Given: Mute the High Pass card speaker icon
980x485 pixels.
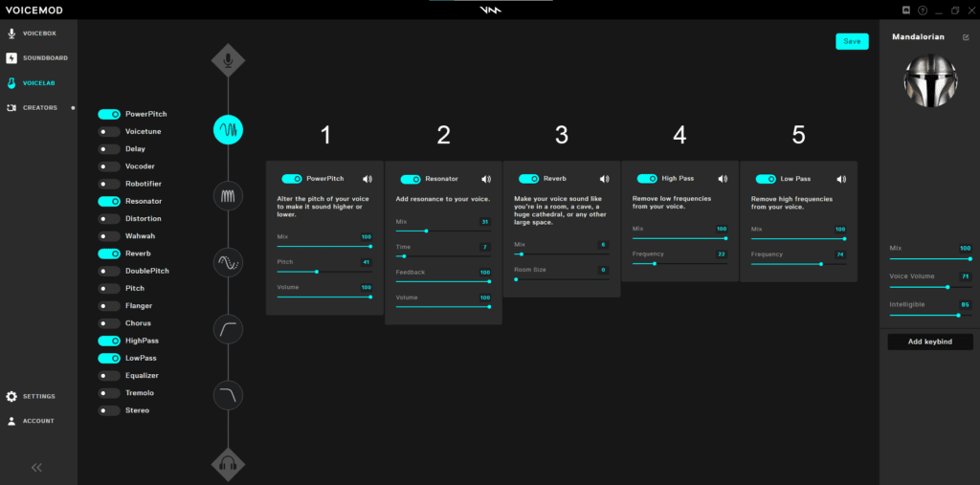Looking at the screenshot, I should click(723, 179).
